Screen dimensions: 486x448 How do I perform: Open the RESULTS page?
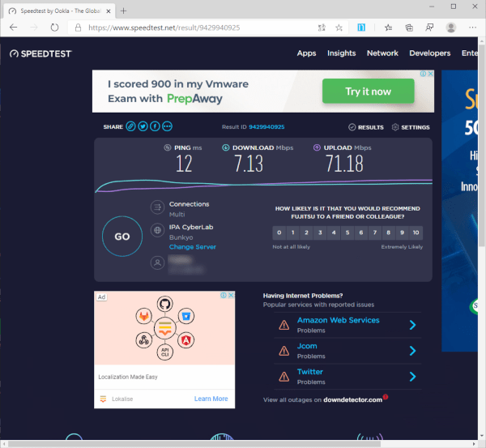point(366,127)
